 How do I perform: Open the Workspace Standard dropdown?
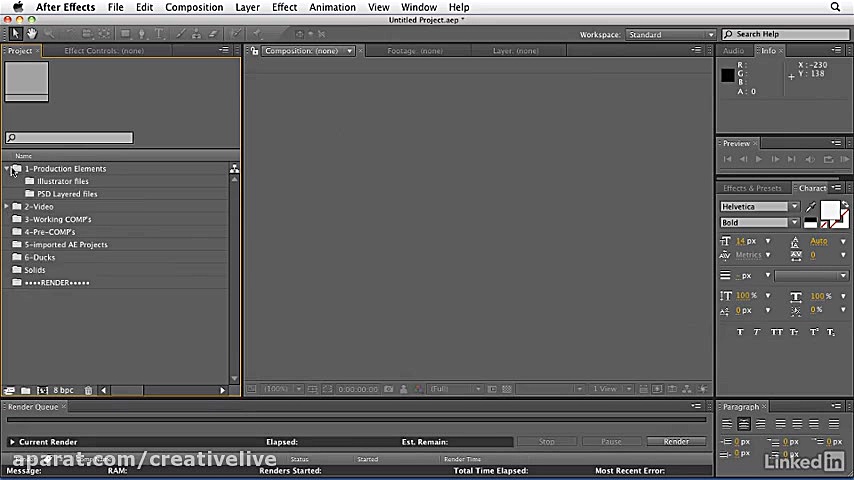click(670, 34)
